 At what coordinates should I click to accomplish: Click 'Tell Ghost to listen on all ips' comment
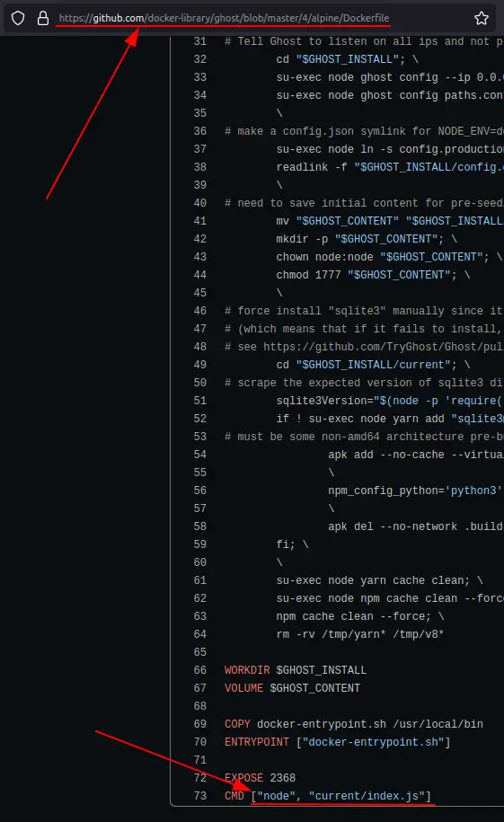[x=364, y=41]
